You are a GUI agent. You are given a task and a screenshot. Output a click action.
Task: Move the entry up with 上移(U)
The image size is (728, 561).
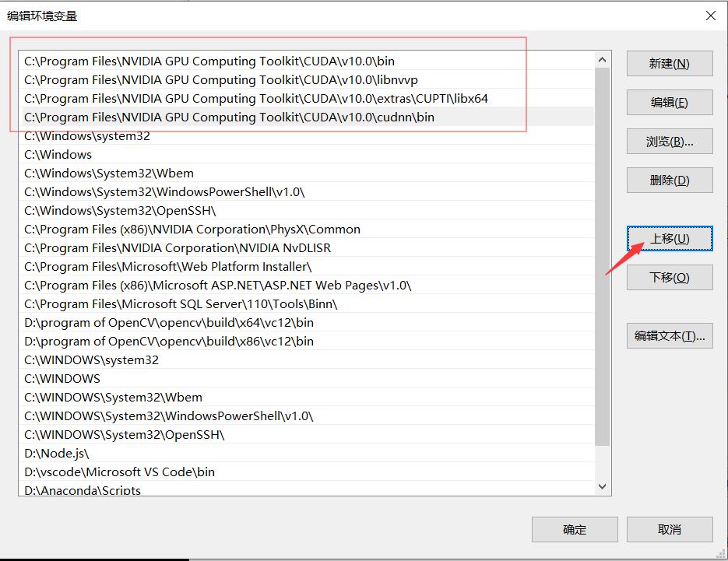point(670,239)
